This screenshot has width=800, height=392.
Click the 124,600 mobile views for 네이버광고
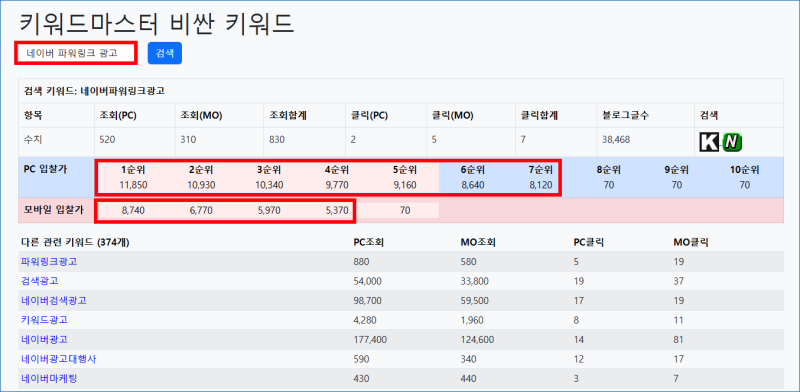coord(477,340)
